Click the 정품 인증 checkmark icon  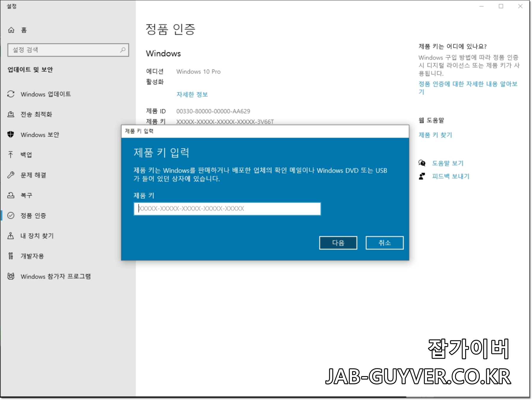(11, 215)
